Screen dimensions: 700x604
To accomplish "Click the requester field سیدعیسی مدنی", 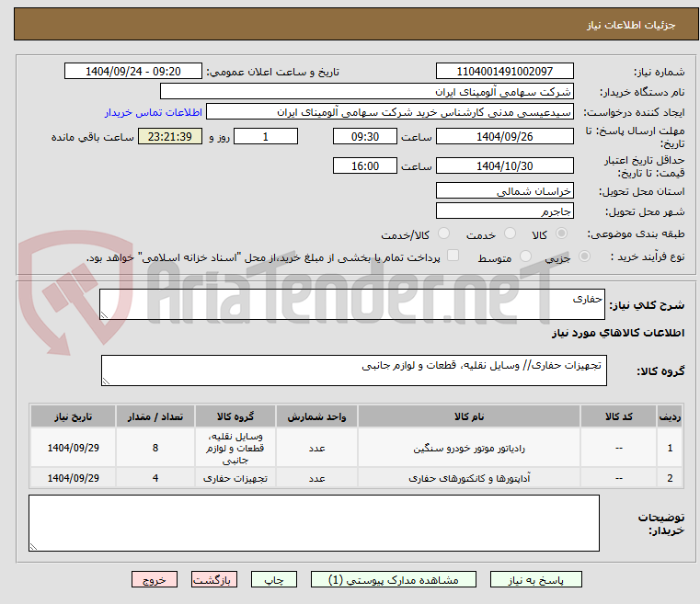I will click(389, 111).
